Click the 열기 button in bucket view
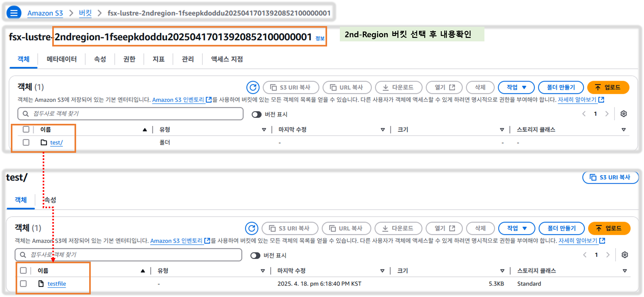644x297 pixels. [444, 87]
